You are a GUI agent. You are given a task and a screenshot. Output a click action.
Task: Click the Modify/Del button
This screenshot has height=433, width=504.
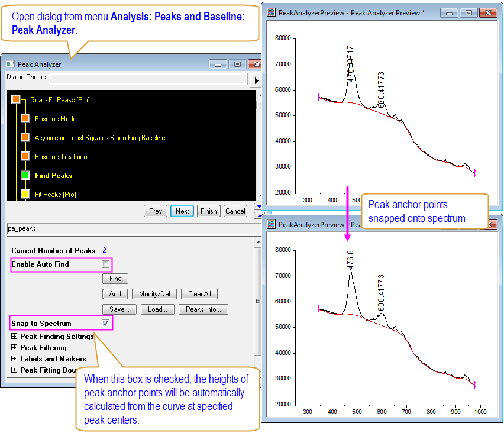click(154, 294)
